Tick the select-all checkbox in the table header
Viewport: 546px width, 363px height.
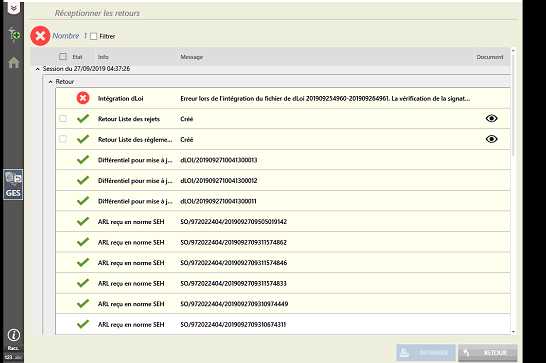[x=63, y=56]
